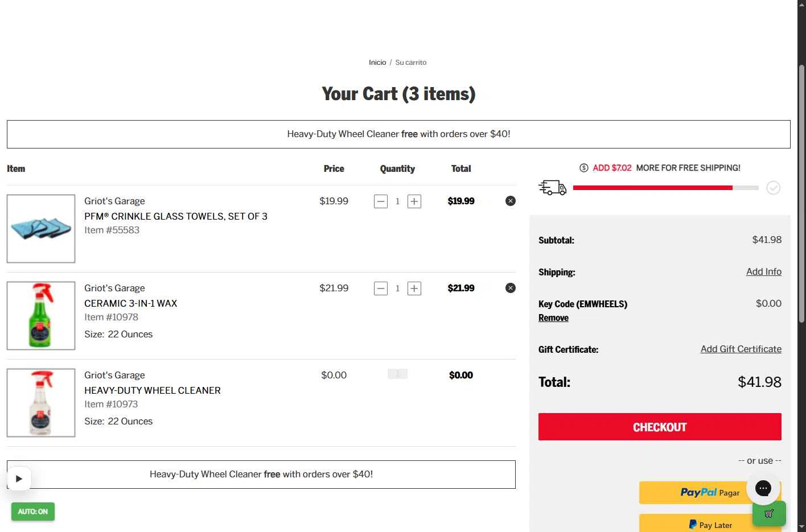Click quantity field of Ceramic Wax row
This screenshot has width=806, height=532.
(397, 288)
